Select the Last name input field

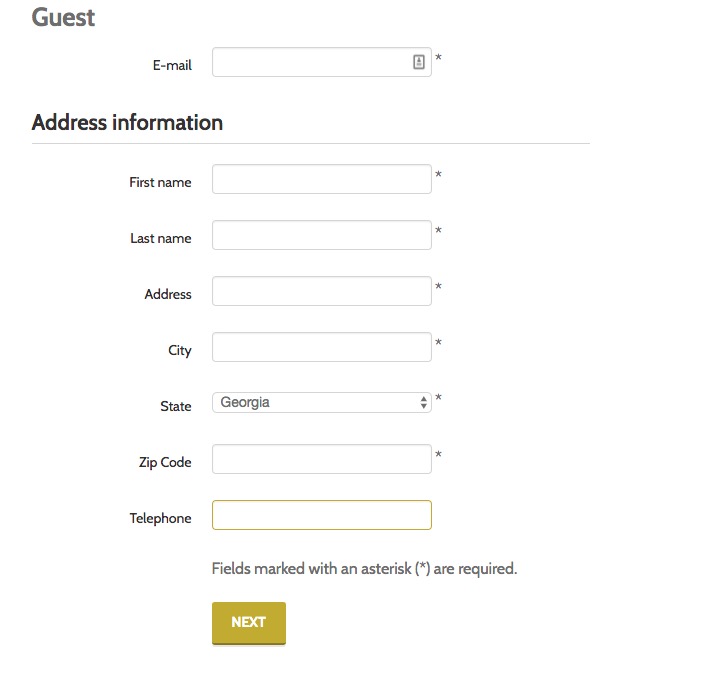321,236
